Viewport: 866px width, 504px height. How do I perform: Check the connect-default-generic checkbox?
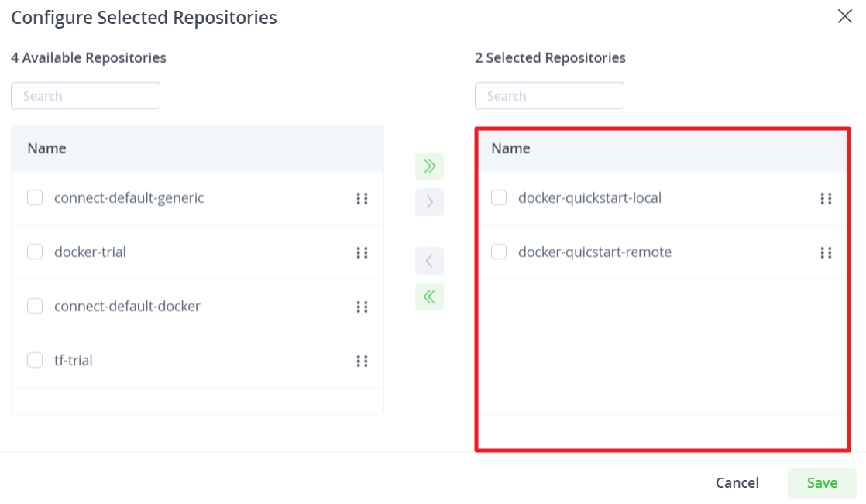[35, 197]
